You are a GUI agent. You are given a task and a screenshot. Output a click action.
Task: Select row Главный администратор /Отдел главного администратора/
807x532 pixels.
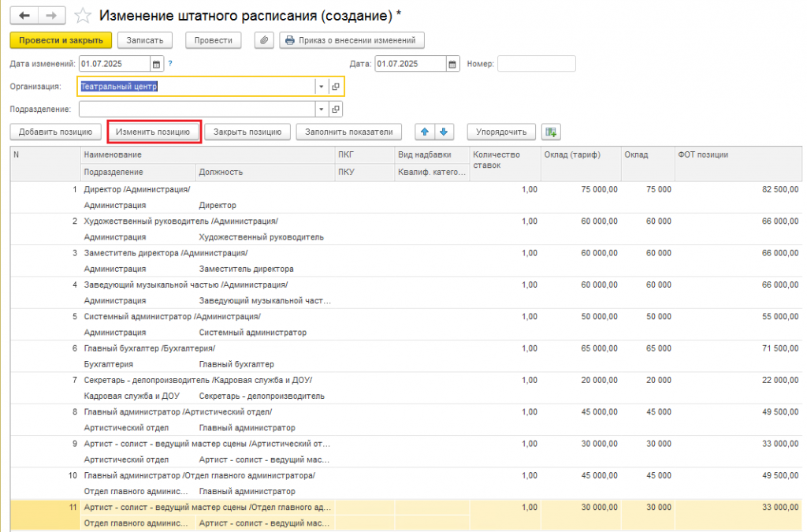coord(406,483)
